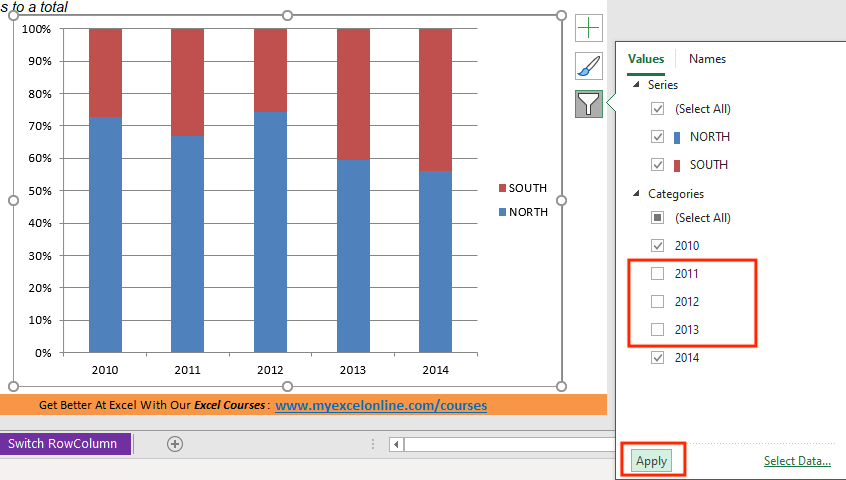
Task: Click the SOUTH legend marker in chart
Action: tap(502, 188)
